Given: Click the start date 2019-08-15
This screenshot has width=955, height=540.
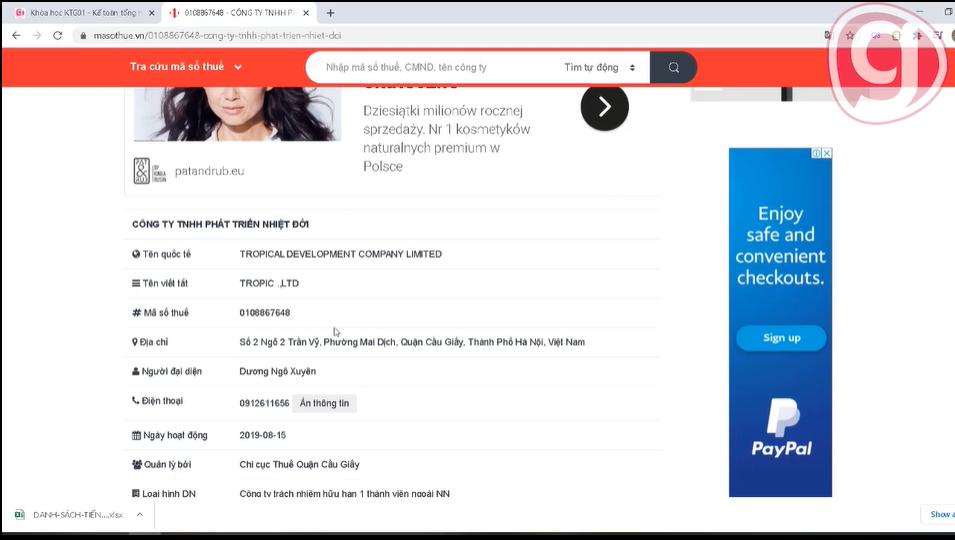Looking at the screenshot, I should point(263,435).
